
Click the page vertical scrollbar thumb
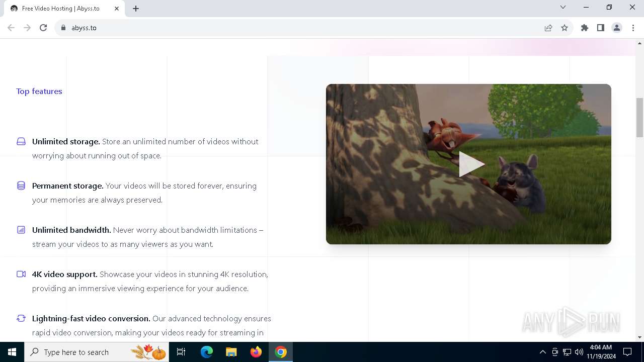(x=639, y=118)
